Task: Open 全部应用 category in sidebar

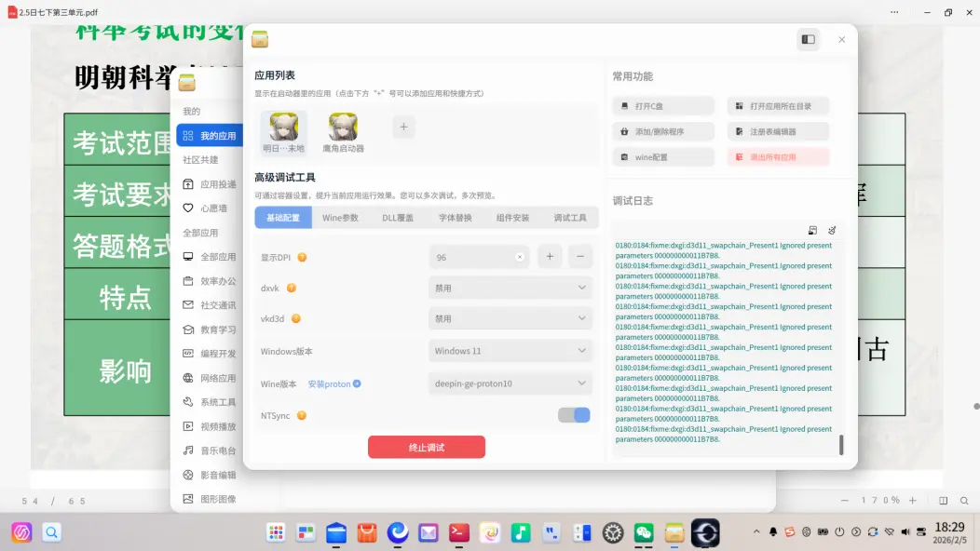Action: pyautogui.click(x=210, y=257)
